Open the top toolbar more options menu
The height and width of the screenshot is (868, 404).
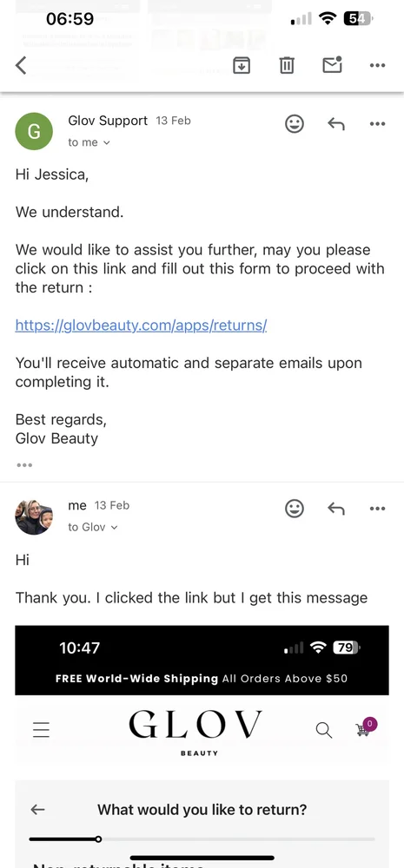pos(377,65)
